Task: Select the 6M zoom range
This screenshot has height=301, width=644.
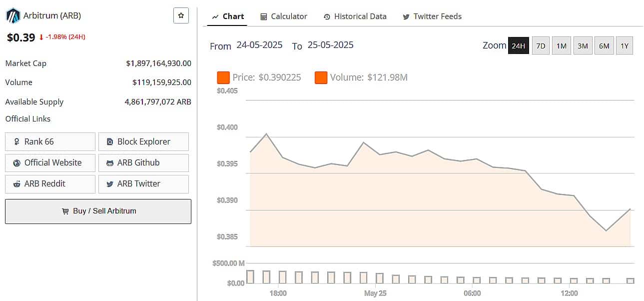Action: point(604,45)
